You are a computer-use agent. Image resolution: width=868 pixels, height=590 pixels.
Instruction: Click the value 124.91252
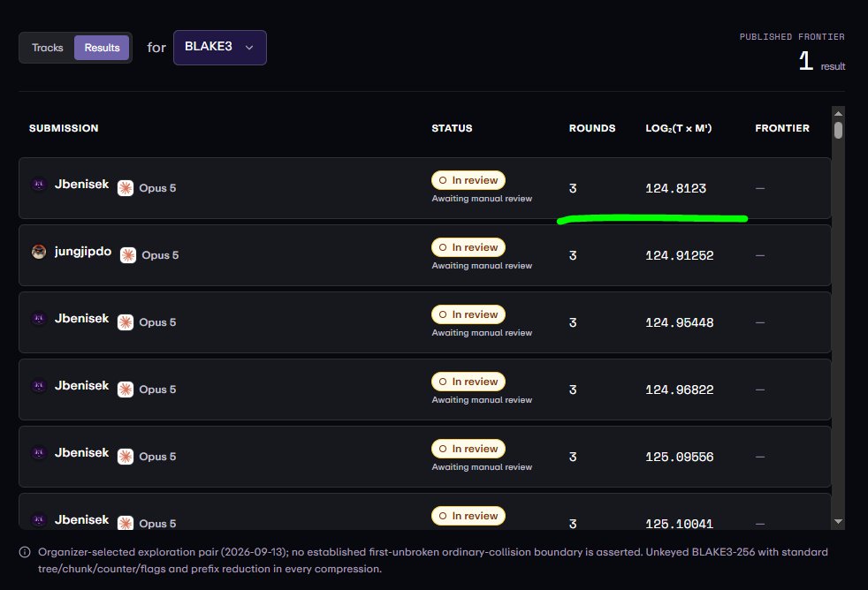tap(679, 255)
